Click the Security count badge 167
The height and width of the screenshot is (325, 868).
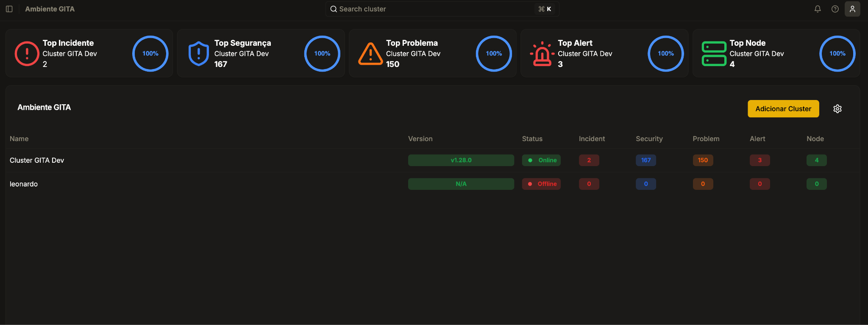[x=646, y=160]
